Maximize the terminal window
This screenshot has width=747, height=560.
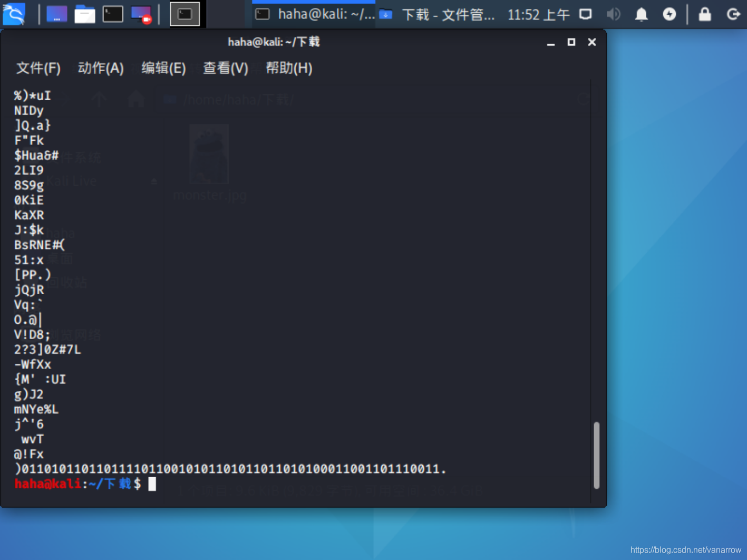pos(571,42)
